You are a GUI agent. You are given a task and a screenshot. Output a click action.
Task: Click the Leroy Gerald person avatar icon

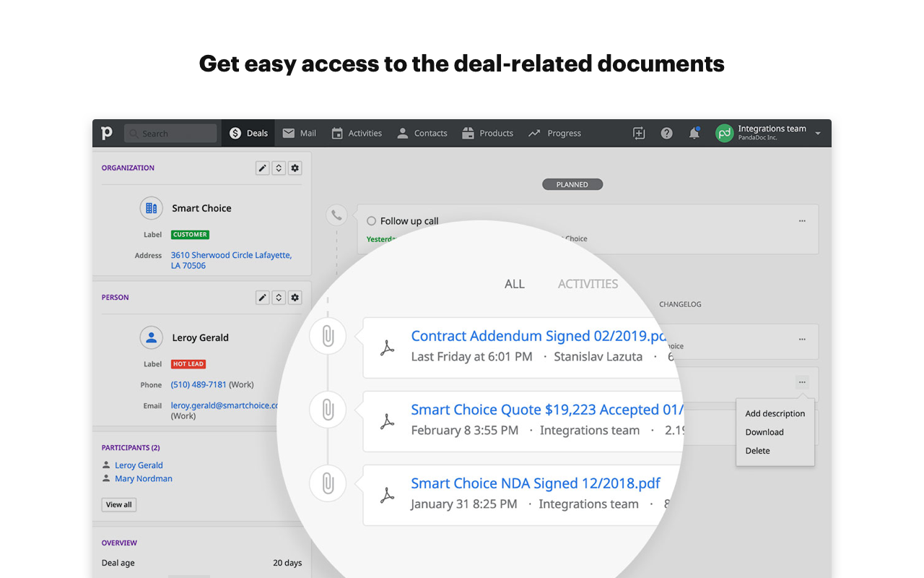click(x=151, y=337)
